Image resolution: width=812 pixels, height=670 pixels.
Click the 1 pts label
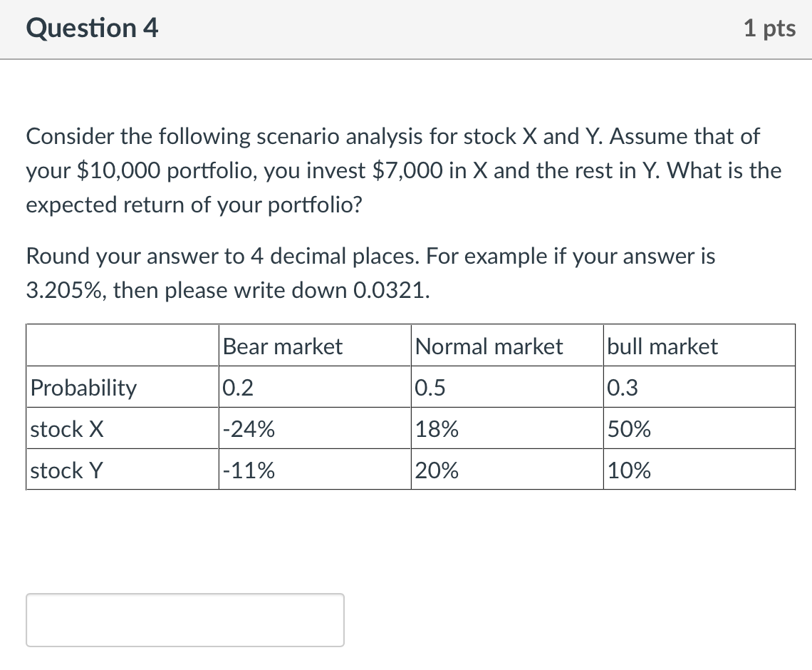click(770, 29)
